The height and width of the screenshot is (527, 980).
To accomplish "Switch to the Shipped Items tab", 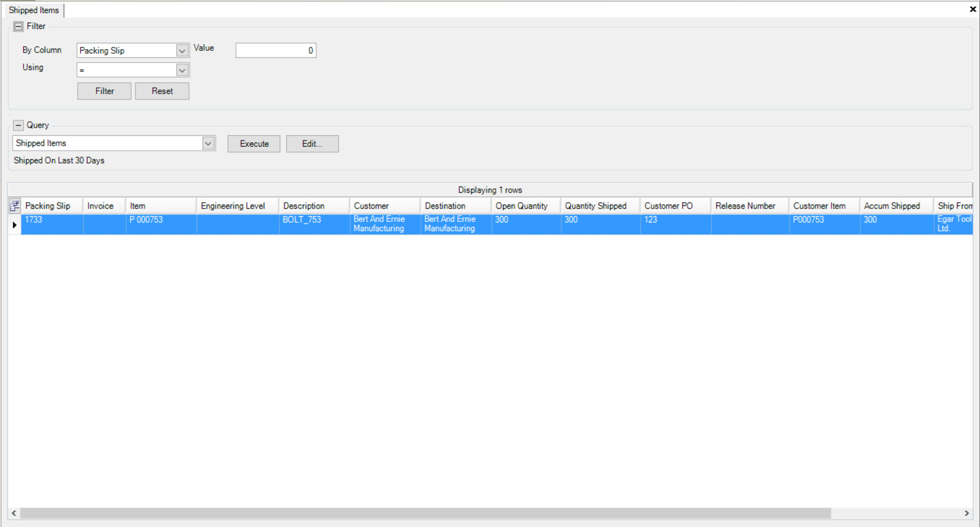I will point(34,10).
